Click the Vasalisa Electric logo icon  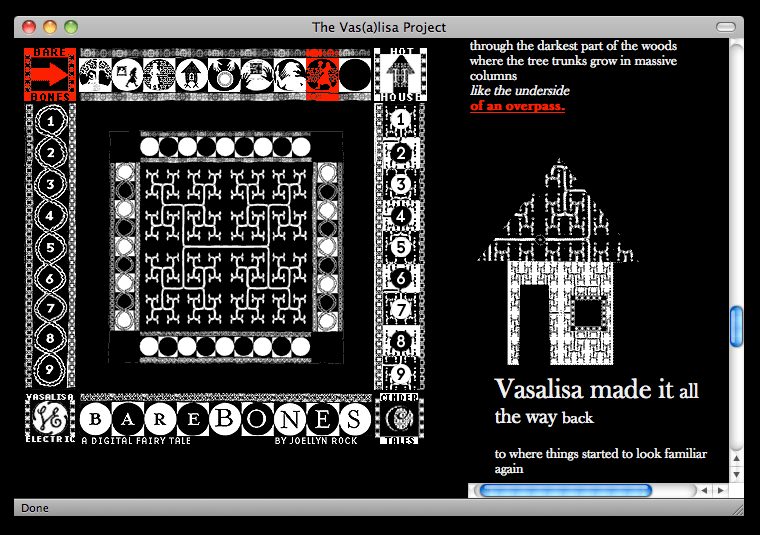[x=49, y=418]
